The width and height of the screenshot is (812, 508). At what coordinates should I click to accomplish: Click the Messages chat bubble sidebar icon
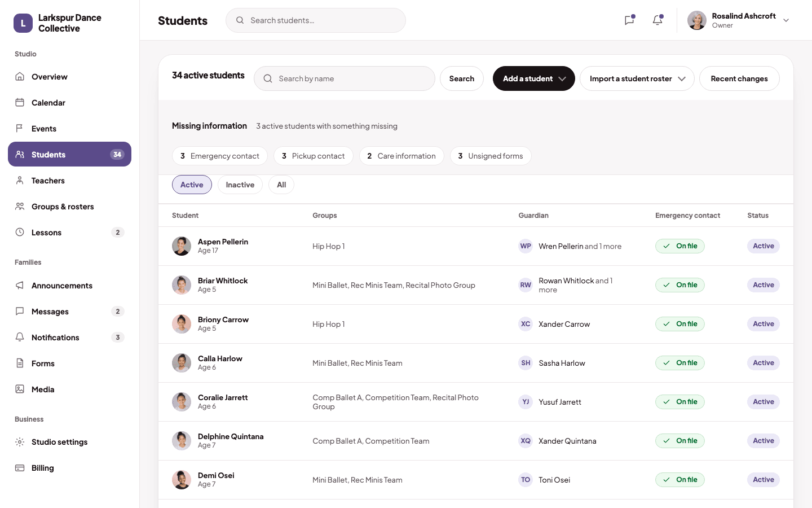[x=20, y=312]
